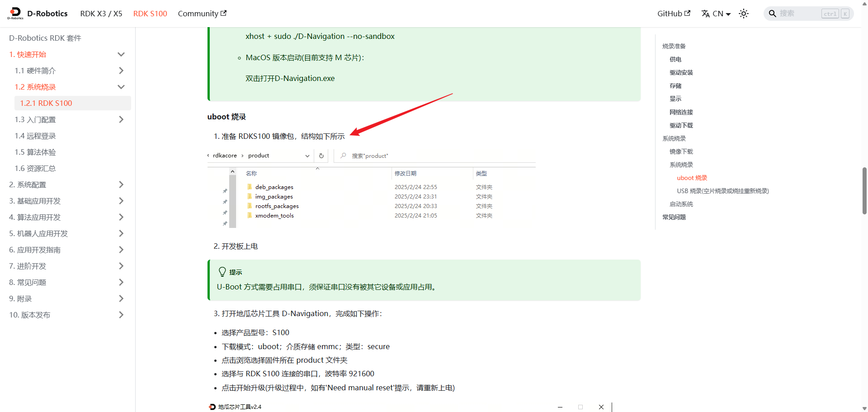Expand the 1.1 硬件简介 chevron
The height and width of the screenshot is (412, 868).
[x=121, y=71]
